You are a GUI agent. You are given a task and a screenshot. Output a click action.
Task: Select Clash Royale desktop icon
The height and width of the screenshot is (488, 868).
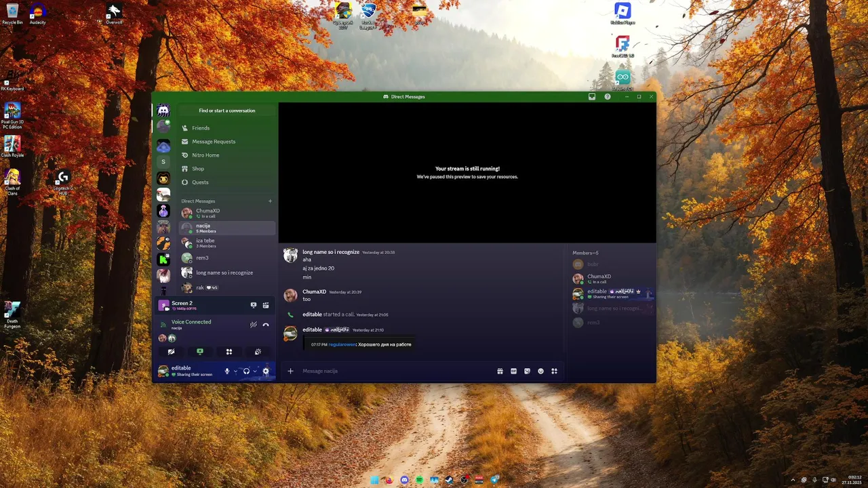pyautogui.click(x=12, y=146)
